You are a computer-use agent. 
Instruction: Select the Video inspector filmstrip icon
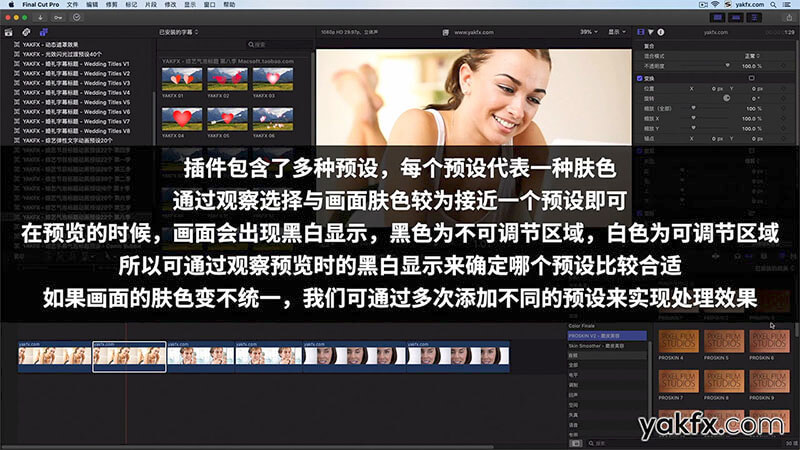coord(641,32)
